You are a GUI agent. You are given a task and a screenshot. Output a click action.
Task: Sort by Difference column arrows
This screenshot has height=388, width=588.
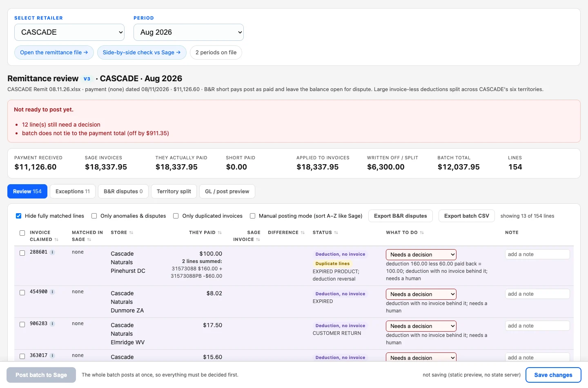pos(303,233)
